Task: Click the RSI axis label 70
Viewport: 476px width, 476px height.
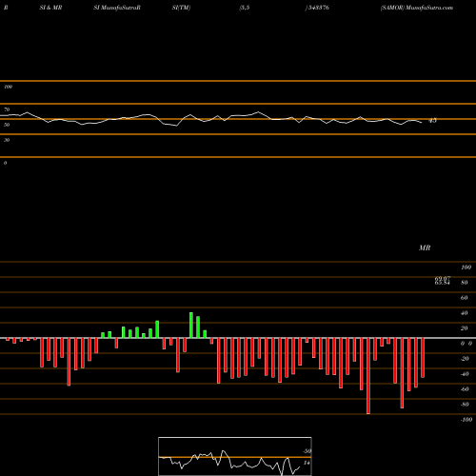Action: click(7, 109)
